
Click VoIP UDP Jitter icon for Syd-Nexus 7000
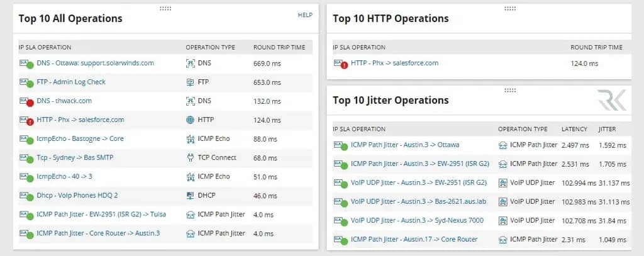tap(503, 221)
